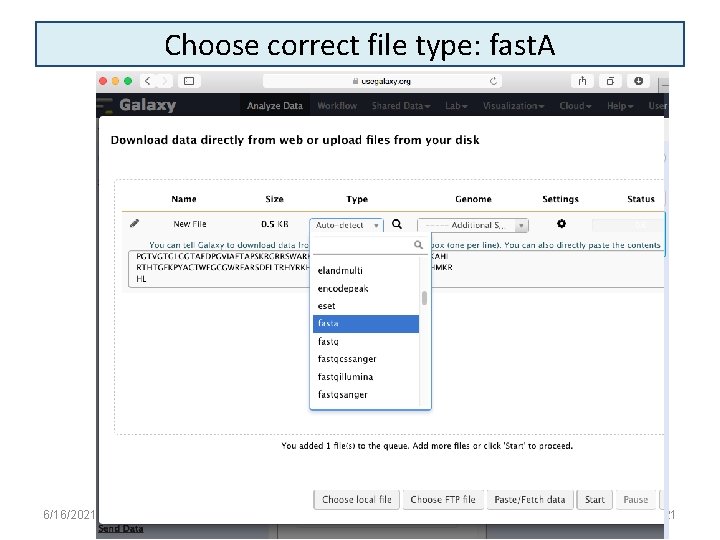720x540 pixels.
Task: Select fastq from type list
Action: click(x=366, y=341)
